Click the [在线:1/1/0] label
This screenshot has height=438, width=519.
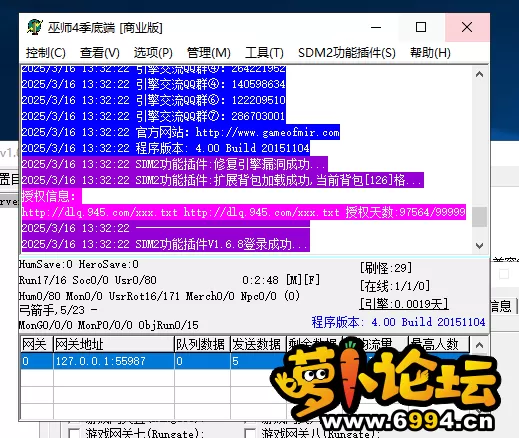395,286
